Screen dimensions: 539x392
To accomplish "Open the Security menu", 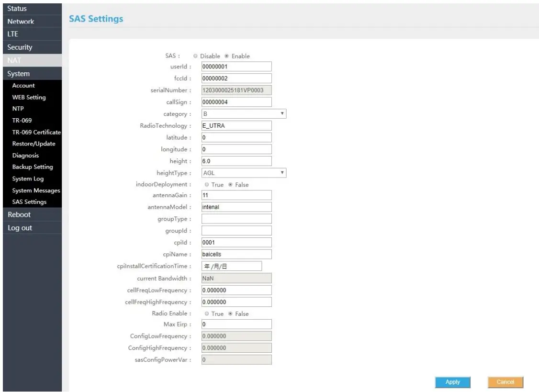I will click(20, 47).
